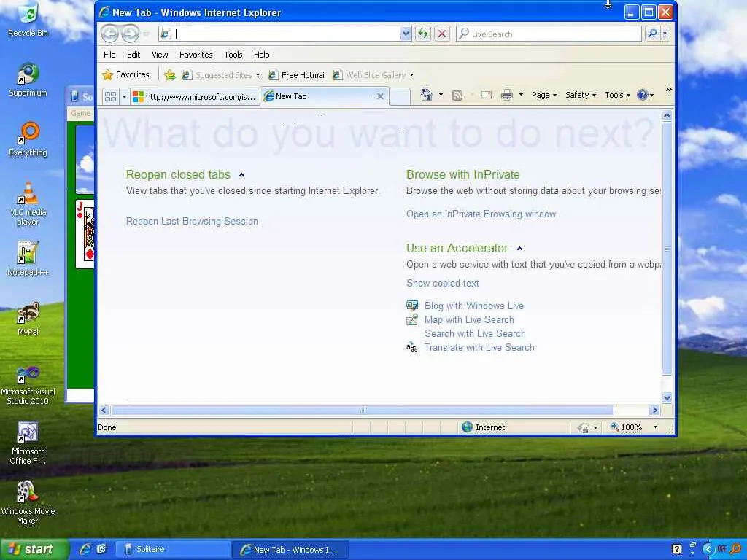Select the Everything desktop icon
Viewport: 747px width, 560px height.
tap(28, 139)
